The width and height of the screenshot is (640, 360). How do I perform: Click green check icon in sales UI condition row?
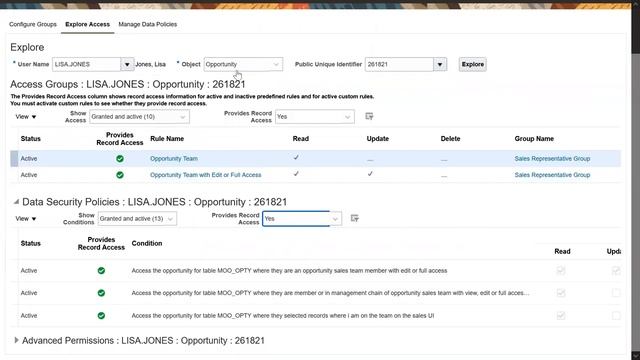coord(101,316)
